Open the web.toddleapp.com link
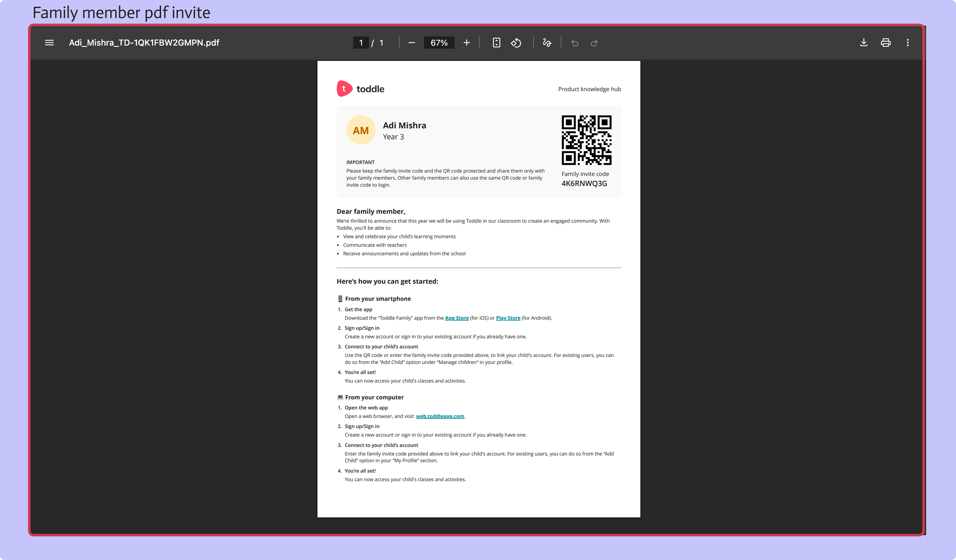 [x=440, y=416]
